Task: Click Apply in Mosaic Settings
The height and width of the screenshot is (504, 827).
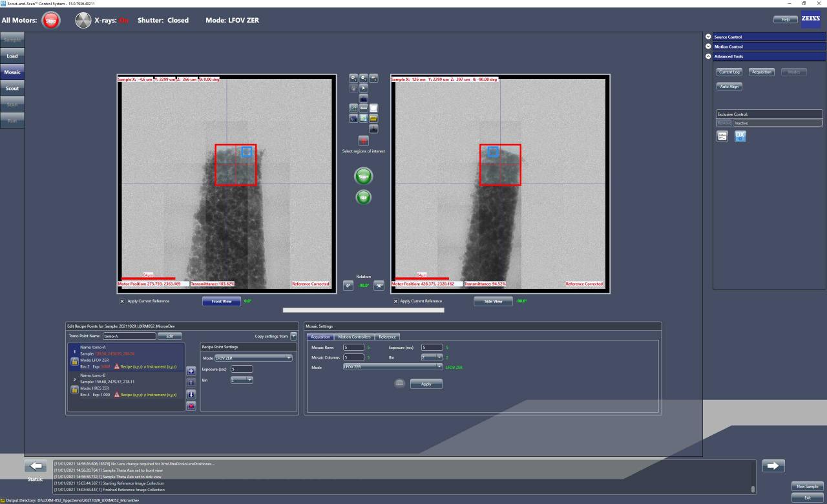Action: tap(426, 383)
